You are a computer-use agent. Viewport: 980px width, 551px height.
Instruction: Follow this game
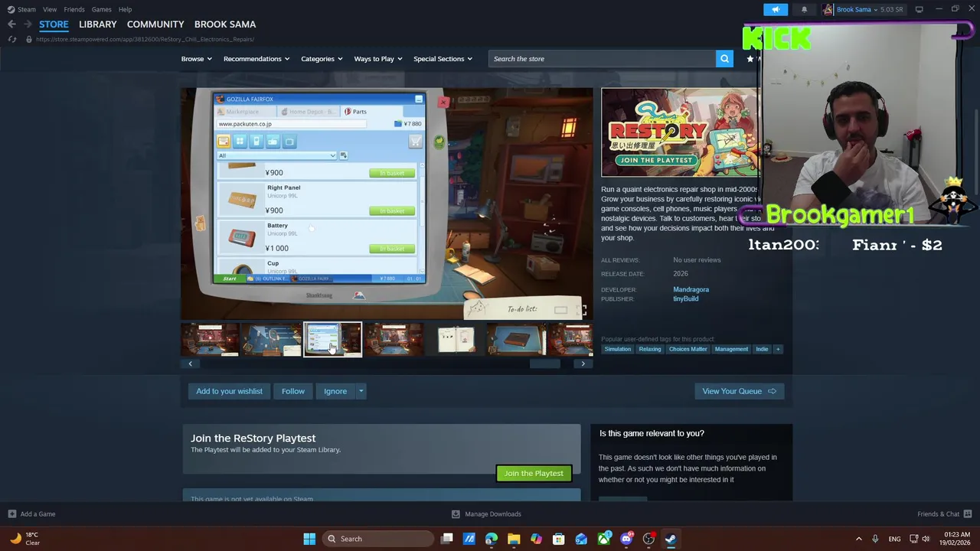click(x=293, y=391)
